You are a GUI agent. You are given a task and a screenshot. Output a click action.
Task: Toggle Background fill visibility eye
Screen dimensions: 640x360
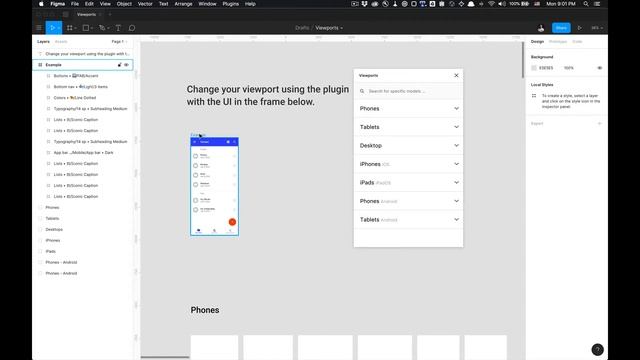[x=600, y=68]
